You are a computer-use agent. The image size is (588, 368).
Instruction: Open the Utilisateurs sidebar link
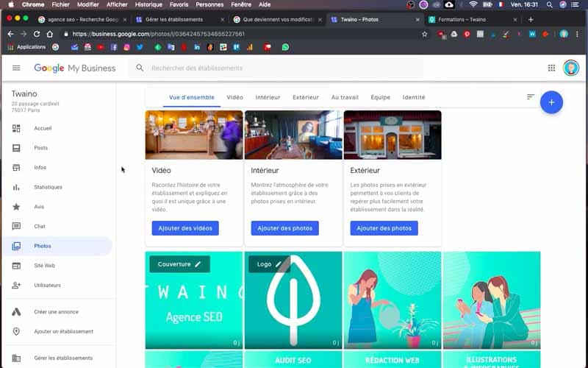point(47,285)
